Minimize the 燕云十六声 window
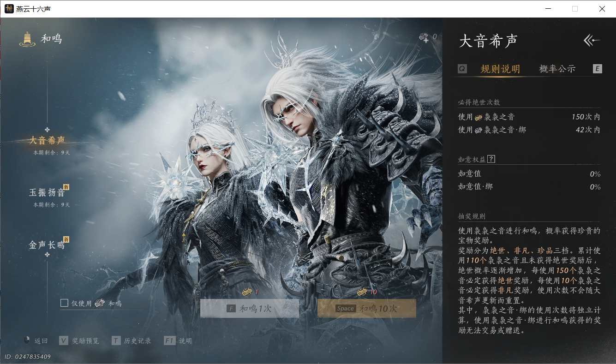Viewport: 616px width, 364px height. coord(548,9)
